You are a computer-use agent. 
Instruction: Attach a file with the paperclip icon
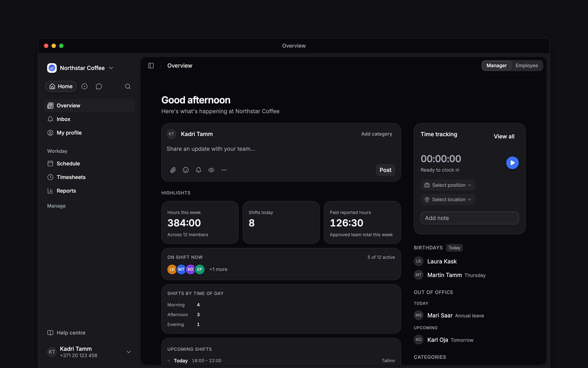click(173, 170)
